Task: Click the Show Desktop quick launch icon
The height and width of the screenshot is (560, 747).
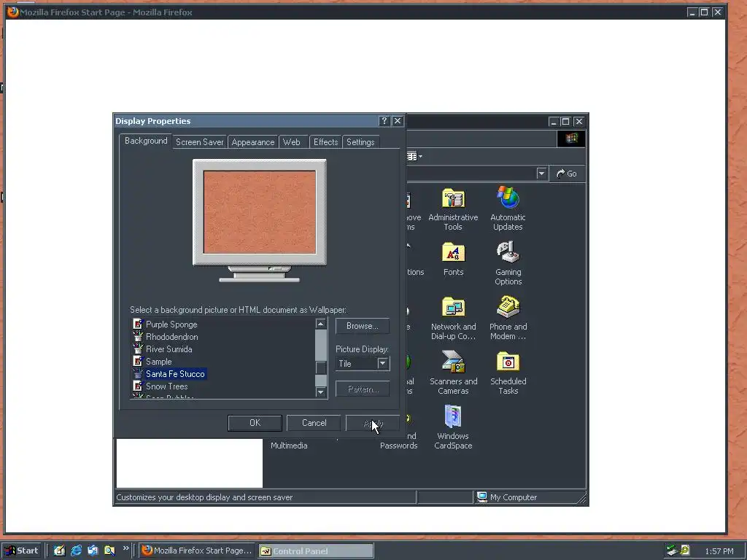Action: click(59, 551)
